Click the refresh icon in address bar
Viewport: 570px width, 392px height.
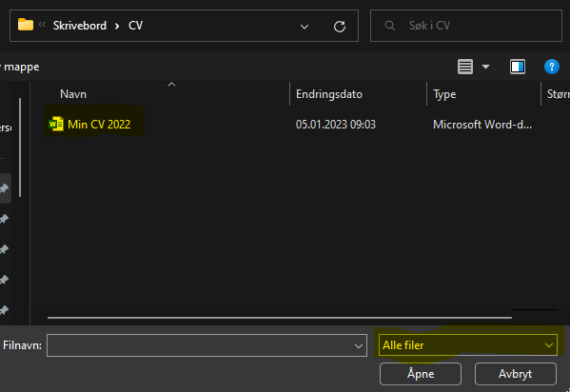tap(340, 27)
